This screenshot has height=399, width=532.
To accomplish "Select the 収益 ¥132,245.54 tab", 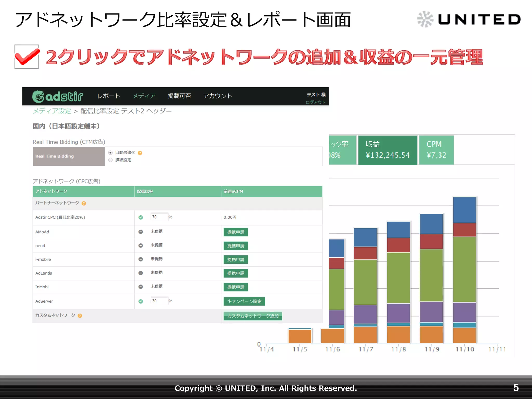I will [388, 150].
